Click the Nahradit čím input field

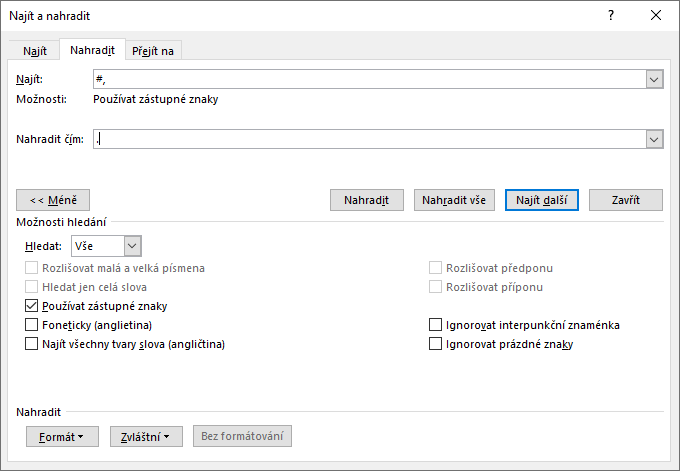point(368,140)
